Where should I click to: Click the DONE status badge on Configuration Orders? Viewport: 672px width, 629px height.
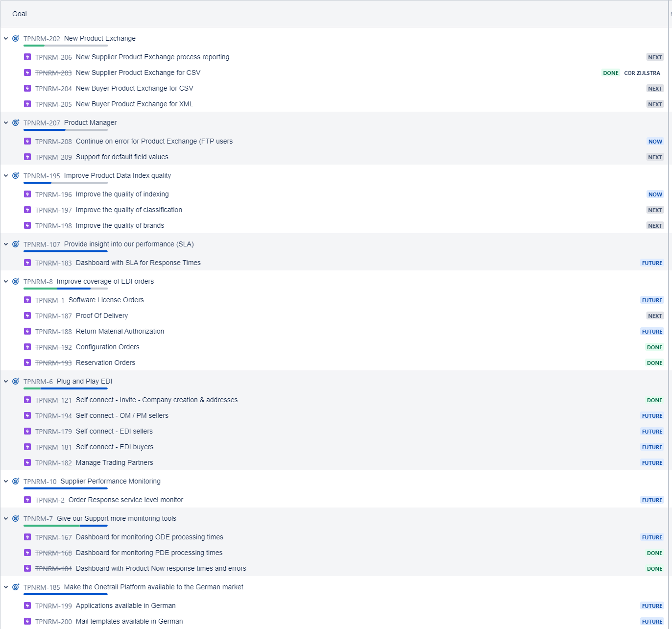(654, 347)
